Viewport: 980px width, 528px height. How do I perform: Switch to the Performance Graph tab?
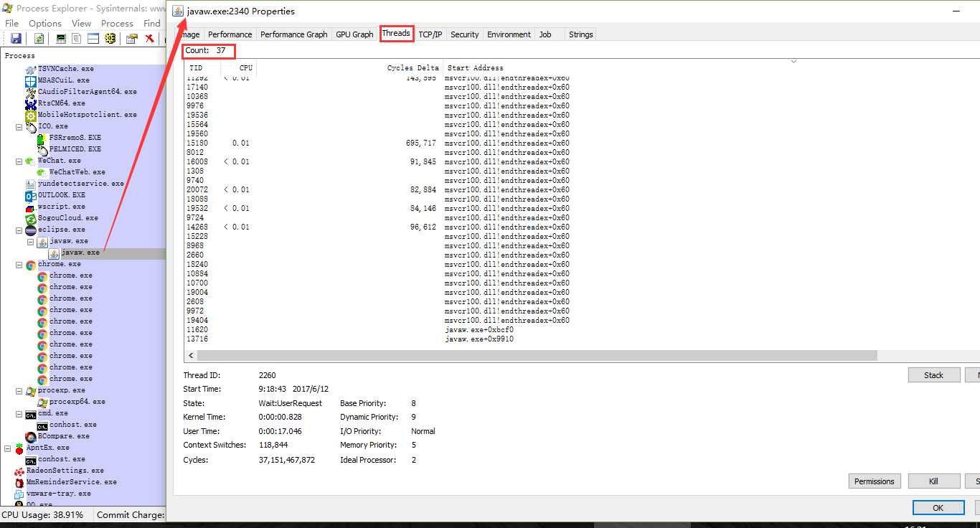(293, 34)
